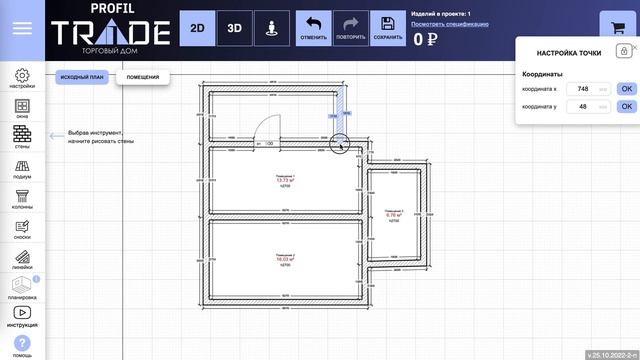Save project with Сохранить button

coord(388,28)
